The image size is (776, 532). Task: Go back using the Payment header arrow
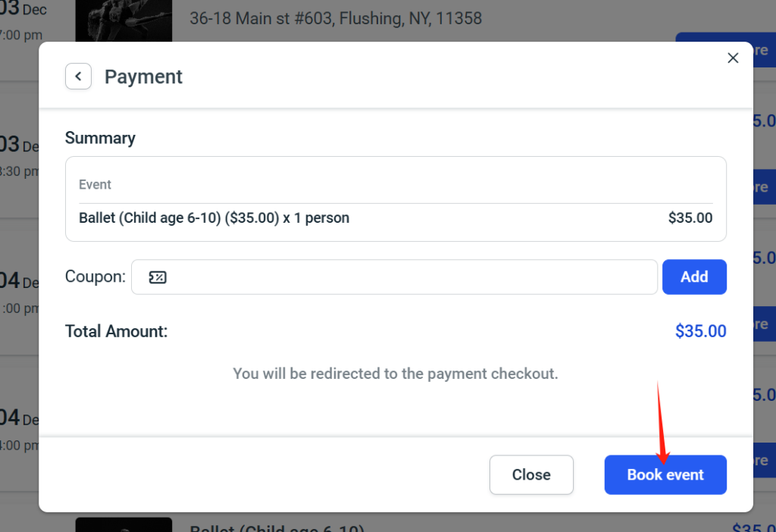click(x=78, y=77)
